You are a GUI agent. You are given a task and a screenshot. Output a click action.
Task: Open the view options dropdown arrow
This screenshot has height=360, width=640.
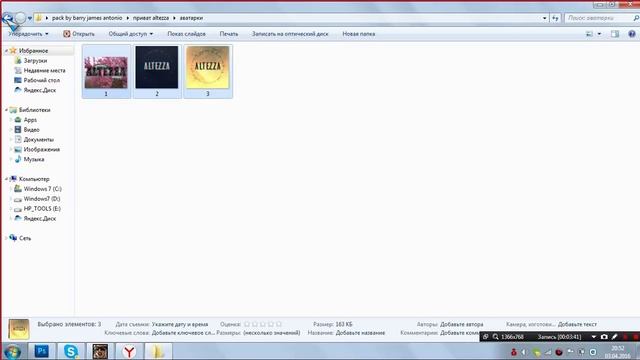pos(599,34)
